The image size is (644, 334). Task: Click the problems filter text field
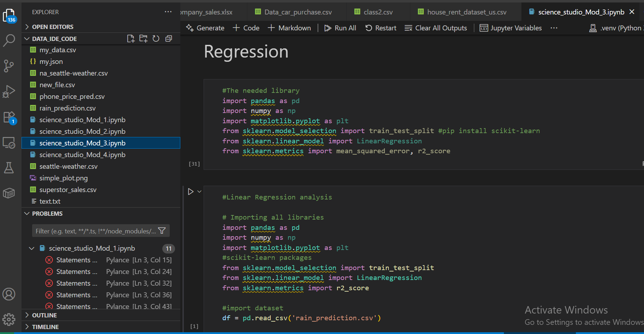tap(95, 231)
